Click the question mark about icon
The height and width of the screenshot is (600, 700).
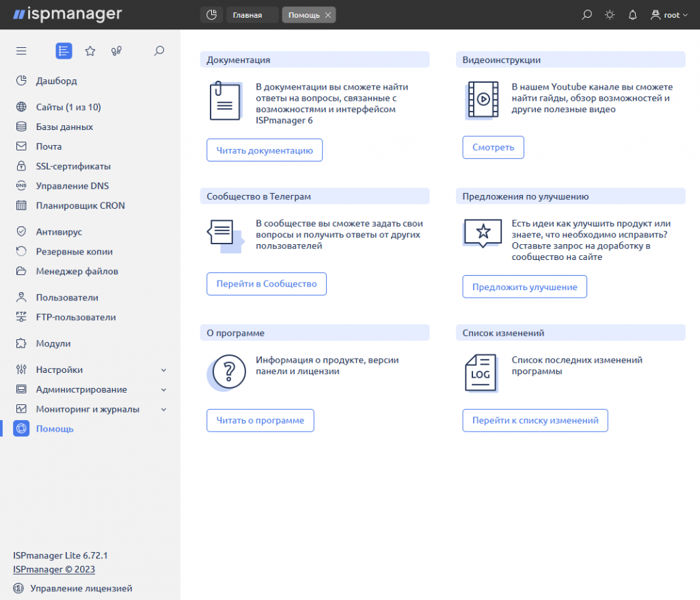pyautogui.click(x=227, y=372)
